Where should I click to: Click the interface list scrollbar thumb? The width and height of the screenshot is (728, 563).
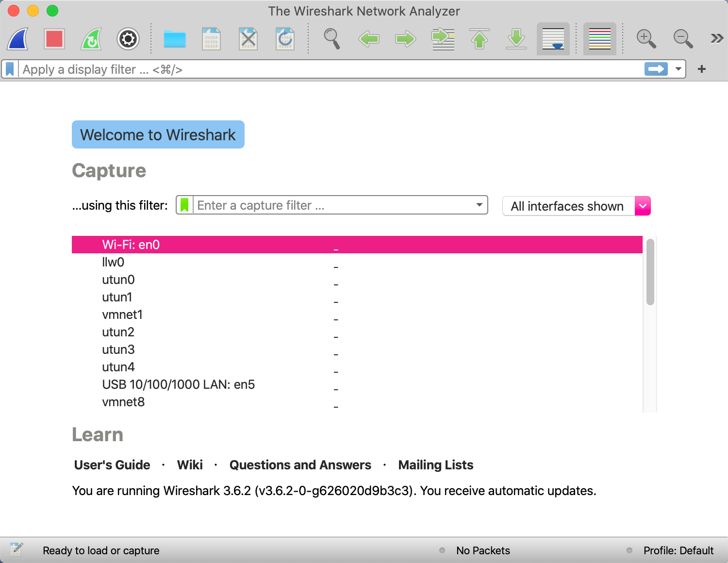[x=650, y=272]
